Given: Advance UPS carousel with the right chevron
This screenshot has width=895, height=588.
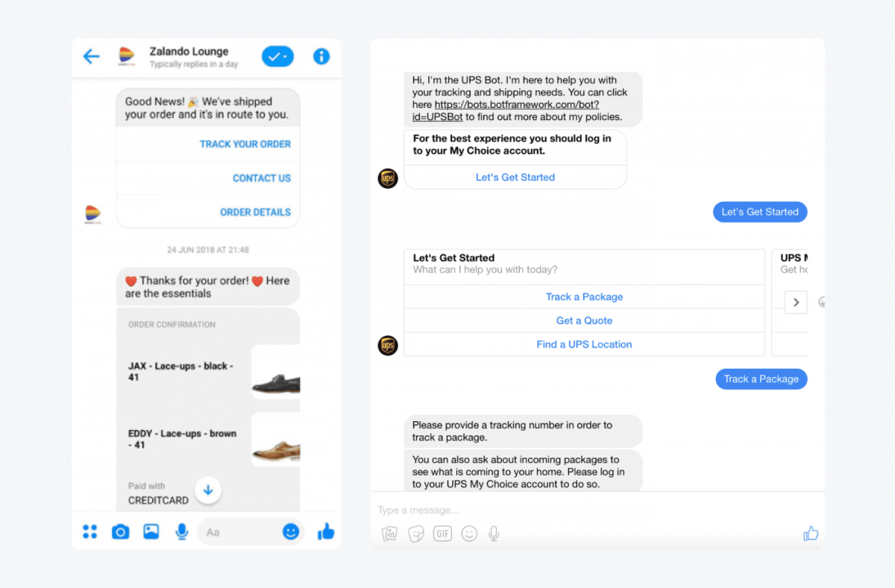Looking at the screenshot, I should coord(796,302).
